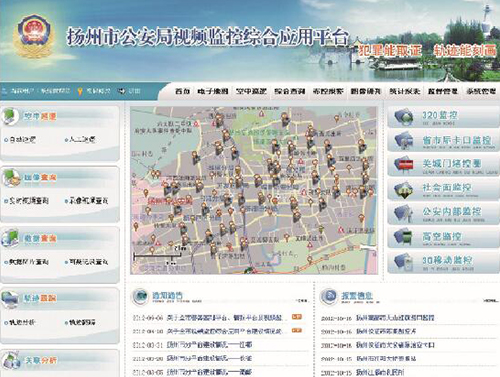The height and width of the screenshot is (377, 500).
Task: Open the 数据查询 panel icon in the left sidebar
Action: pos(10,238)
